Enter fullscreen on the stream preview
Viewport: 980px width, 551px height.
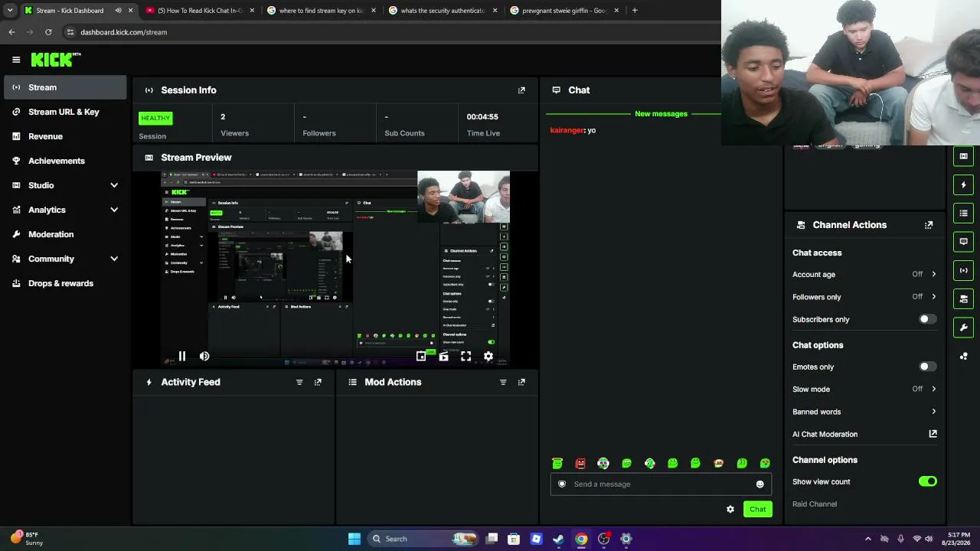tap(465, 356)
